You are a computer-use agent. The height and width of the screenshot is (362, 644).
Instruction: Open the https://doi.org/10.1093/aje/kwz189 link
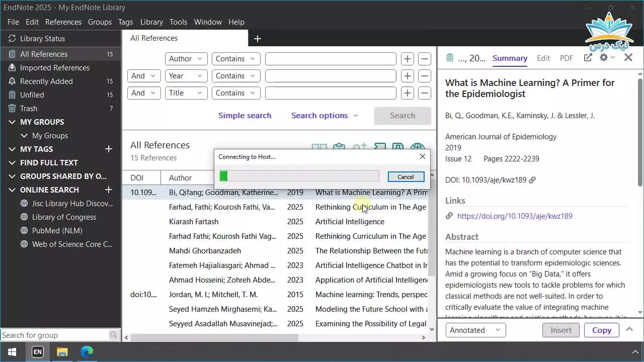coord(515,216)
